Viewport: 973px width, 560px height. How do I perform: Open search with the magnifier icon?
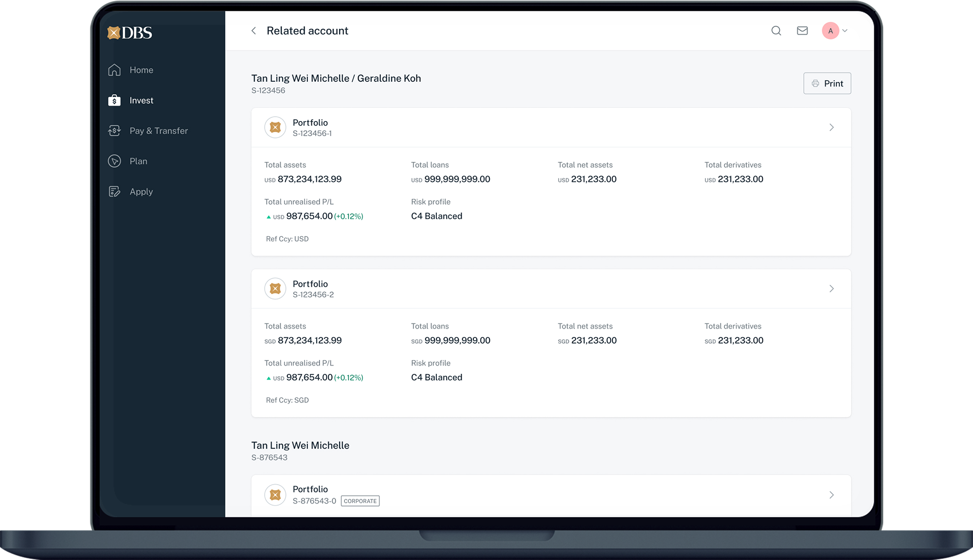pyautogui.click(x=776, y=31)
